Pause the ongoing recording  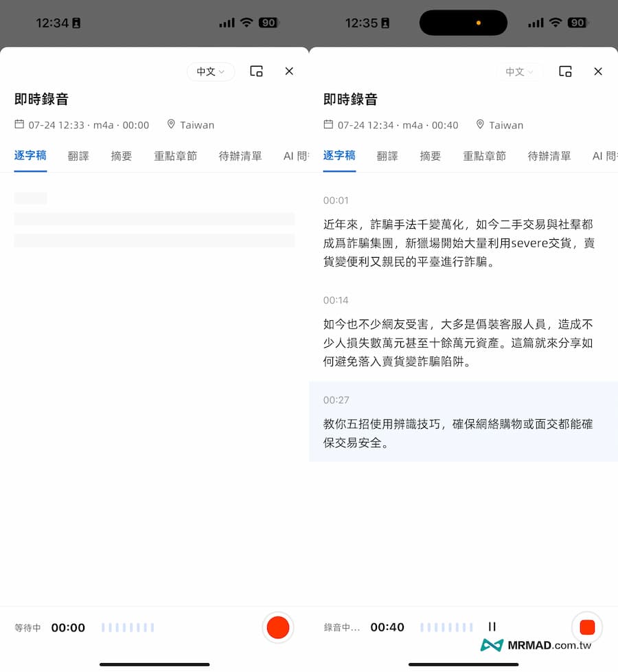(x=492, y=627)
